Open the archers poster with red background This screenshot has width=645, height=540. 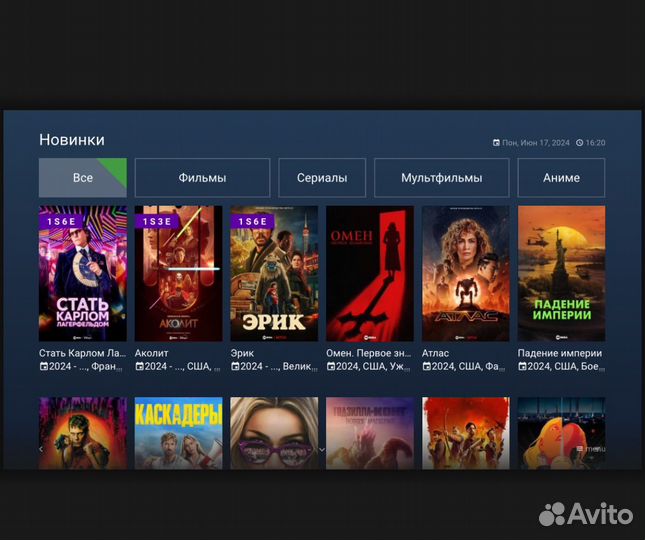[466, 433]
